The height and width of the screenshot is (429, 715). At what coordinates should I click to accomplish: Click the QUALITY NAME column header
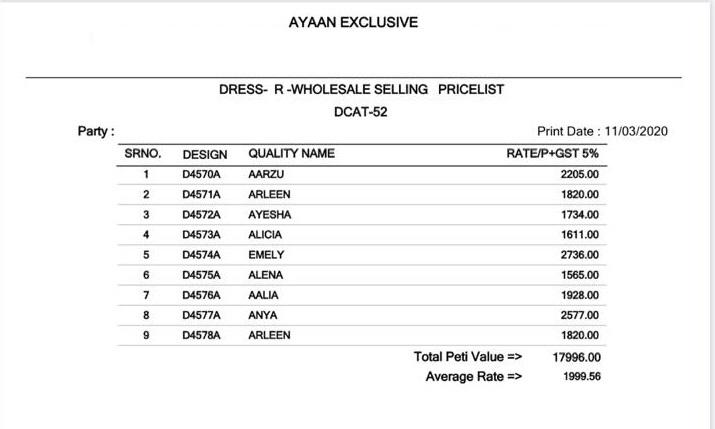point(291,154)
